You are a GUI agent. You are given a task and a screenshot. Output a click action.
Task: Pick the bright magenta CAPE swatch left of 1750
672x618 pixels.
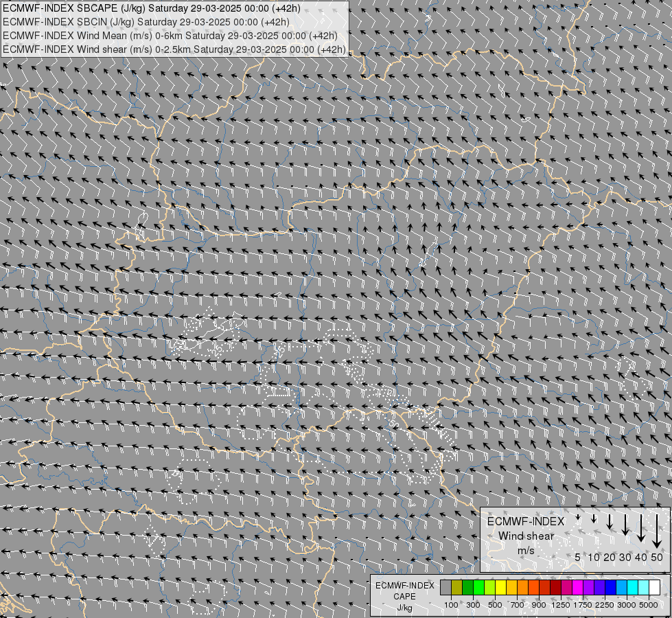point(578,588)
